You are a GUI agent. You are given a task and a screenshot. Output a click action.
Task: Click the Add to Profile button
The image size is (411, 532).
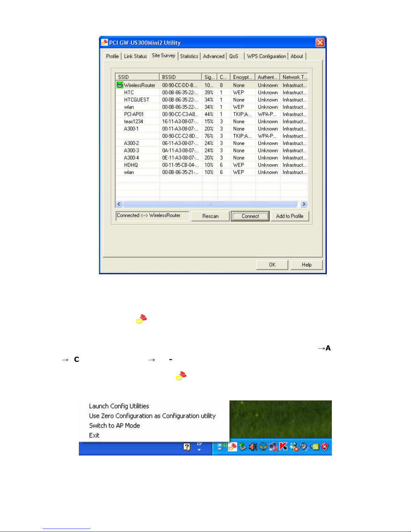[290, 216]
